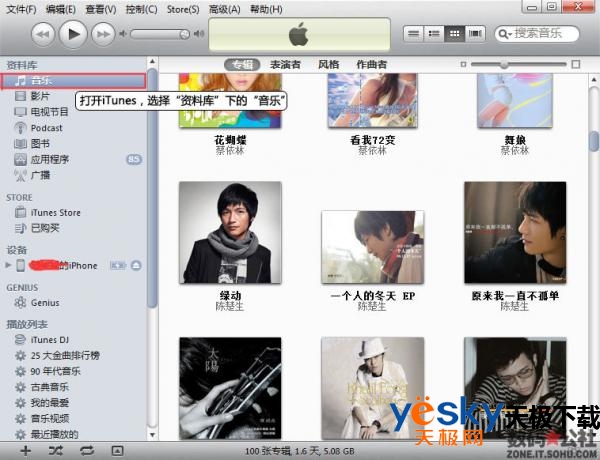Select 影片 in the sidebar
600x460 pixels.
click(x=40, y=96)
